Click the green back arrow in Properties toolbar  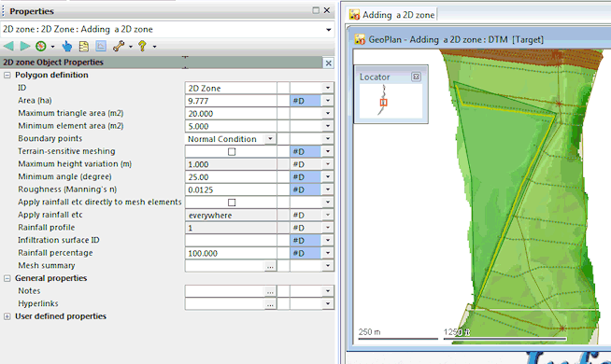pos(8,47)
